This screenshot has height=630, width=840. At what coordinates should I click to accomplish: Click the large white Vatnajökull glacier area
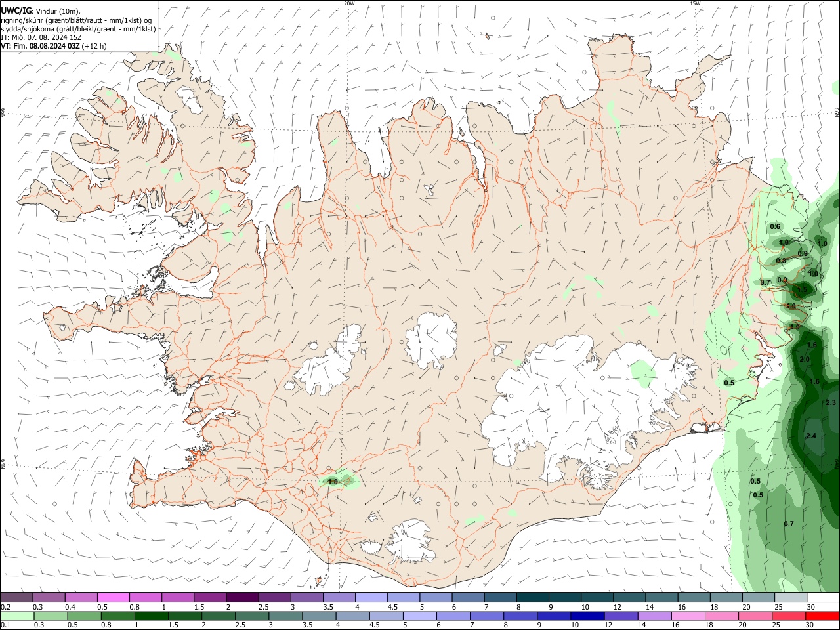tap(577, 400)
